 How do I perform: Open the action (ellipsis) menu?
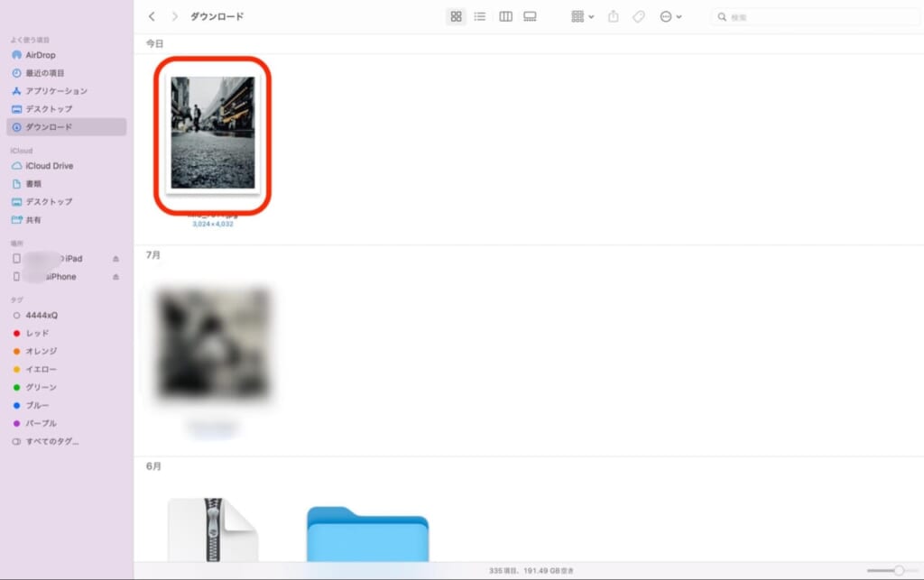tap(670, 16)
